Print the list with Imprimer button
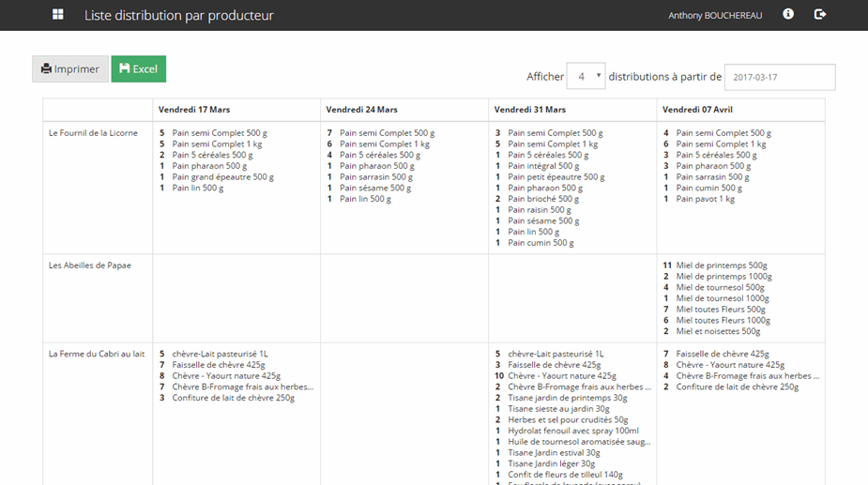The width and height of the screenshot is (868, 485). 70,69
